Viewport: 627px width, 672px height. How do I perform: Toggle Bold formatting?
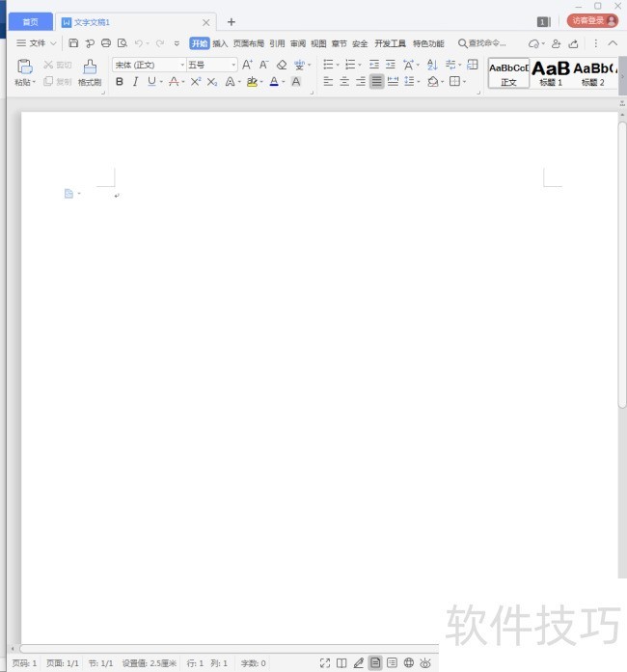(x=120, y=81)
